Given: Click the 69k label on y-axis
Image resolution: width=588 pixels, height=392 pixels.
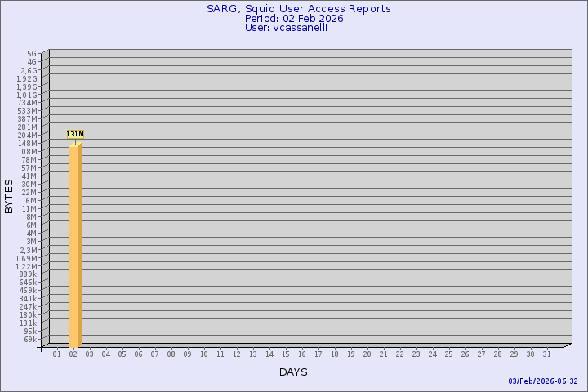Looking at the screenshot, I should pyautogui.click(x=29, y=340).
